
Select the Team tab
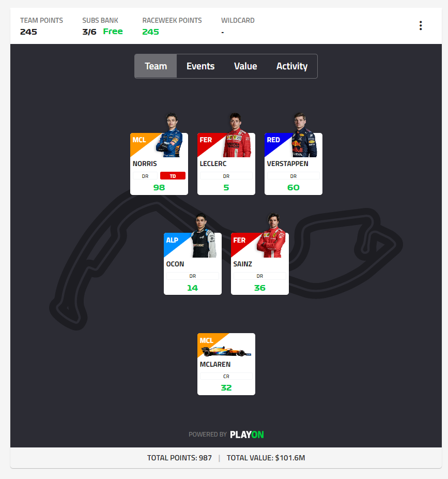click(x=156, y=66)
